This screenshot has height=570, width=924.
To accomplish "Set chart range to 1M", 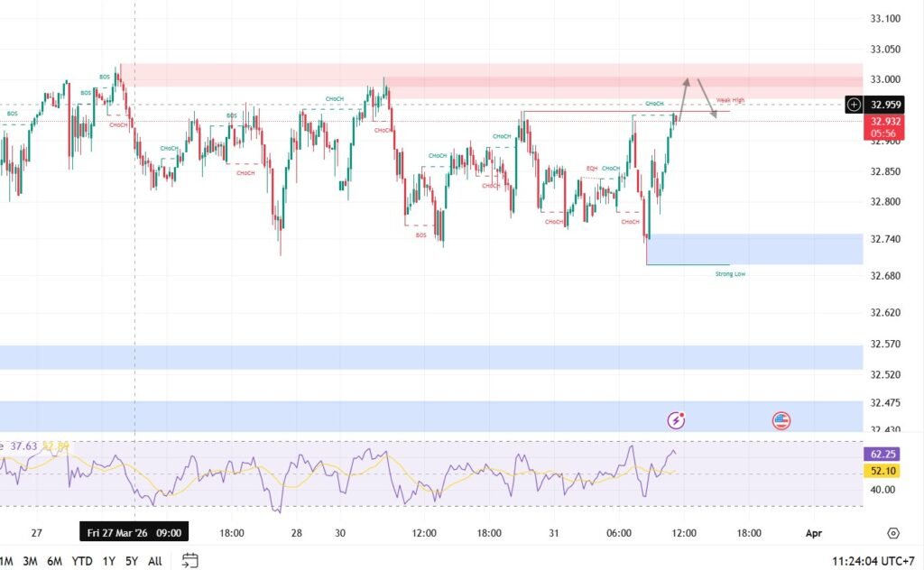I will 5,561.
